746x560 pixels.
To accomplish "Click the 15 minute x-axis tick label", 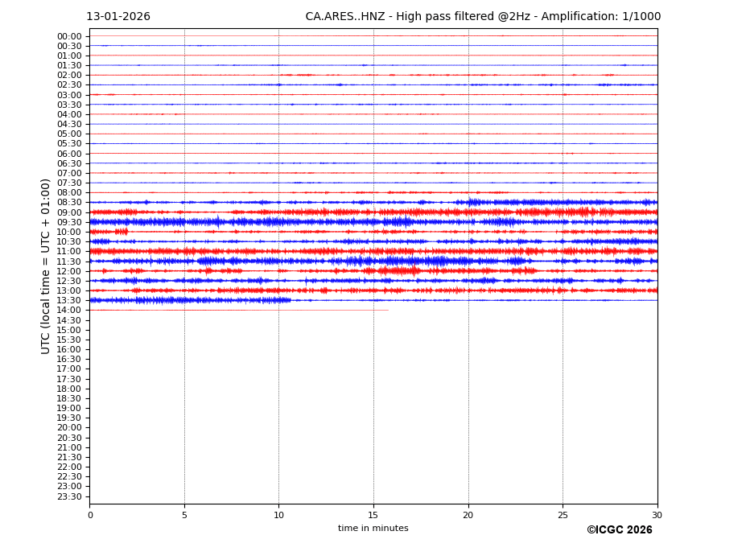I will tap(373, 515).
